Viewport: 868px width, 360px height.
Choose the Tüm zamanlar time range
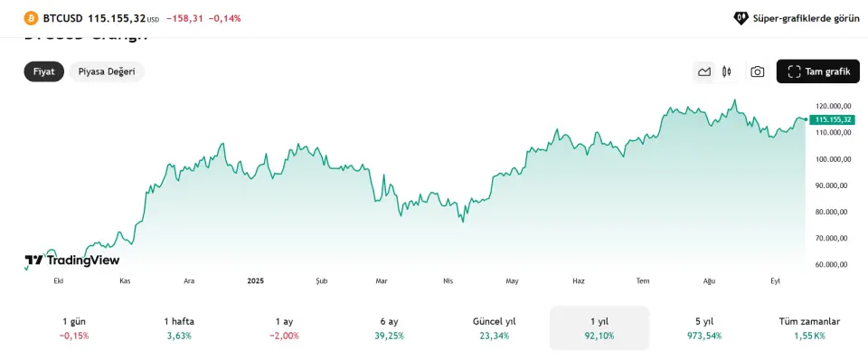click(x=809, y=327)
